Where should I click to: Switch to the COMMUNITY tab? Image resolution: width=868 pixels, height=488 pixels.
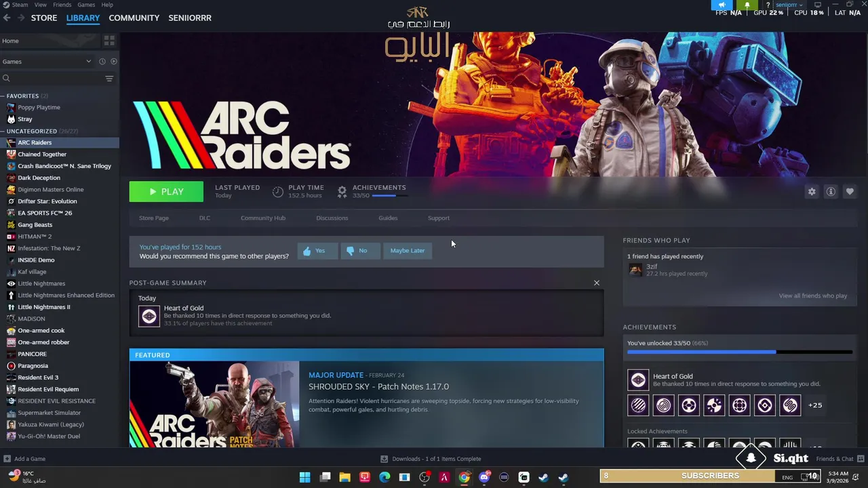(x=134, y=18)
